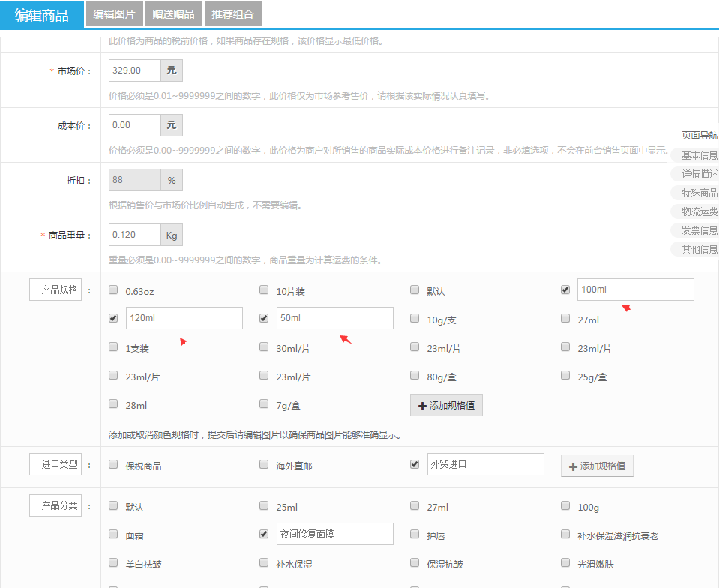Screen dimensions: 719x588
Task: Switch to the 编辑图片 tab
Action: (x=115, y=14)
